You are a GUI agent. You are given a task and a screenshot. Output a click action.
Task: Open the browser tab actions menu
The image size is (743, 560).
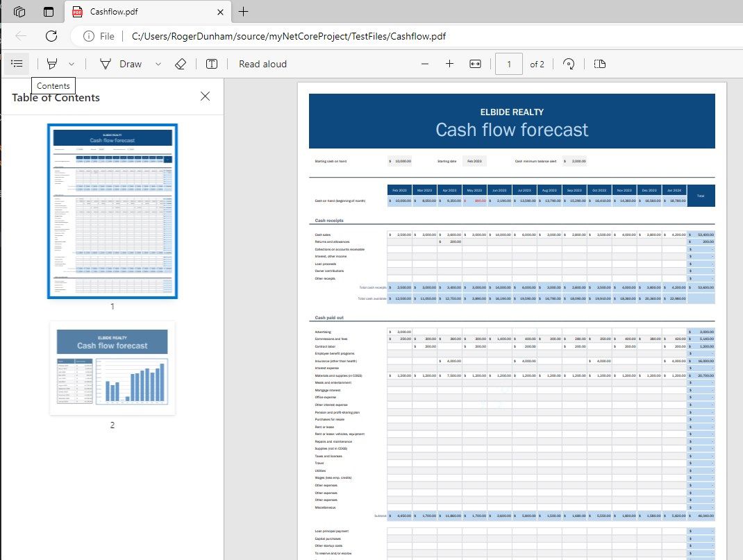click(x=47, y=12)
